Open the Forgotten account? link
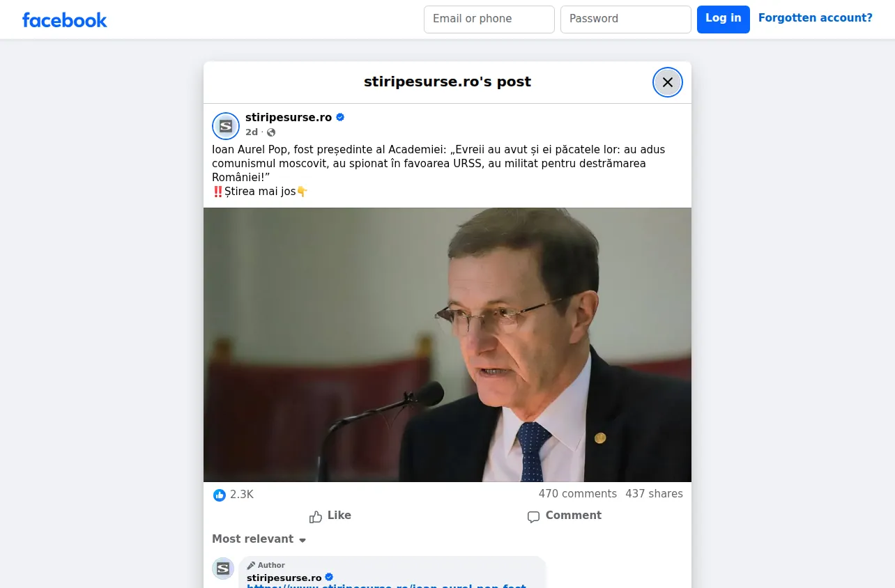The image size is (895, 588). tap(816, 18)
